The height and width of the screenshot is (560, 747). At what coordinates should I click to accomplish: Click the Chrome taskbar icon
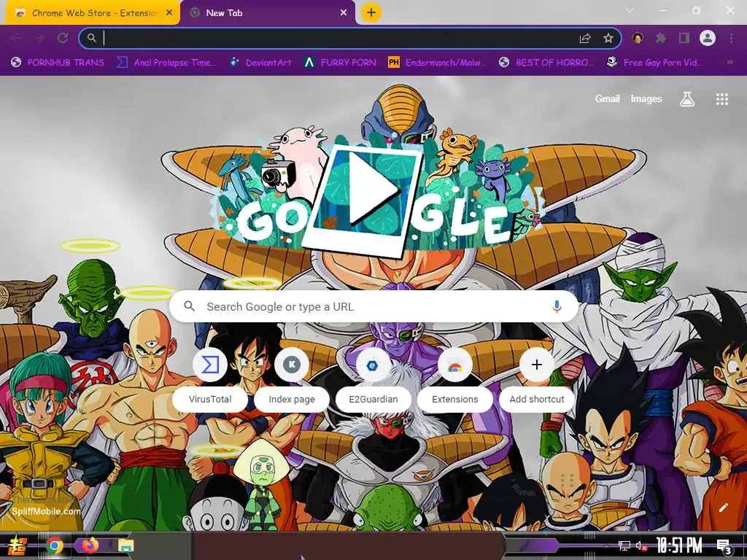coord(54,545)
